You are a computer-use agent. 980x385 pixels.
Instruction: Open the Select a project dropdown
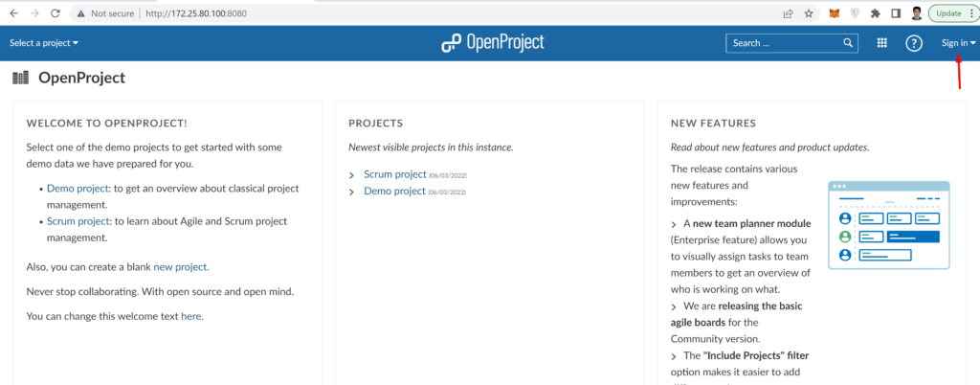(44, 43)
